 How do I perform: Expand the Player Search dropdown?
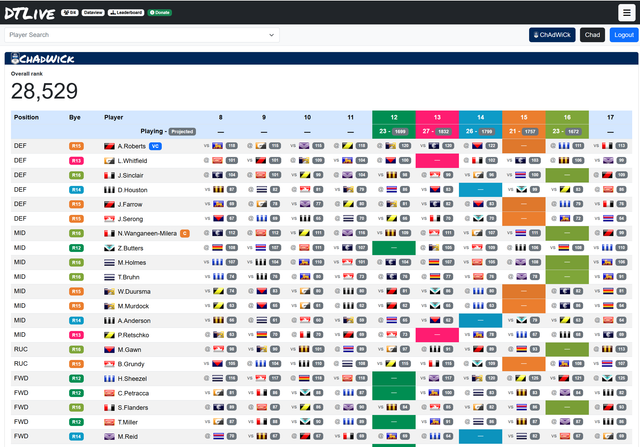pyautogui.click(x=141, y=34)
